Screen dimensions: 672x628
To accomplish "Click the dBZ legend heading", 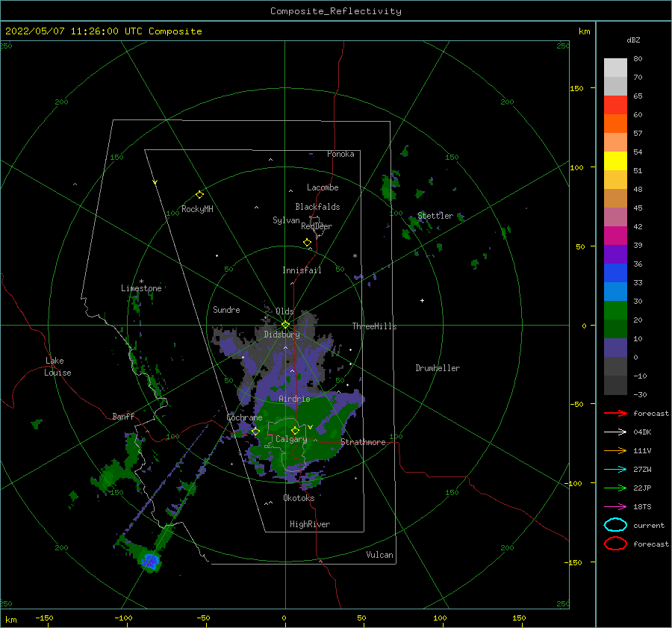I will (x=633, y=40).
